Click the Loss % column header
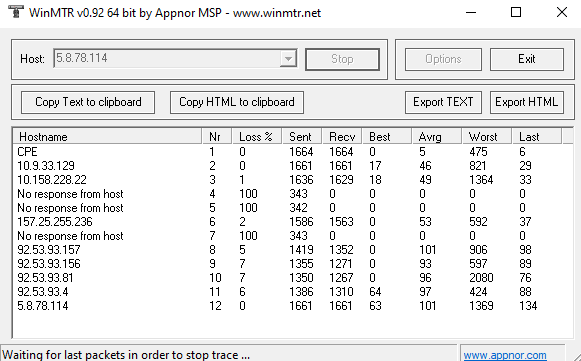The width and height of the screenshot is (581, 361). (x=257, y=136)
